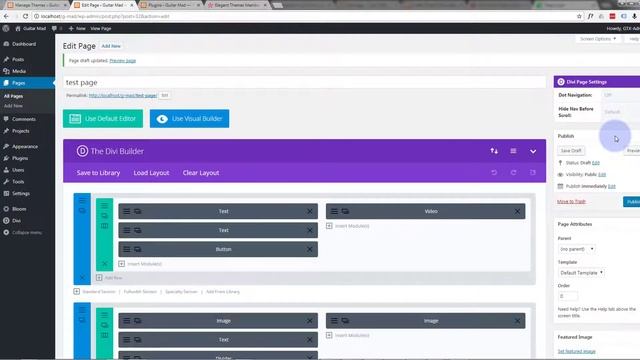
Task: Change column structure of first row
Action: click(104, 226)
